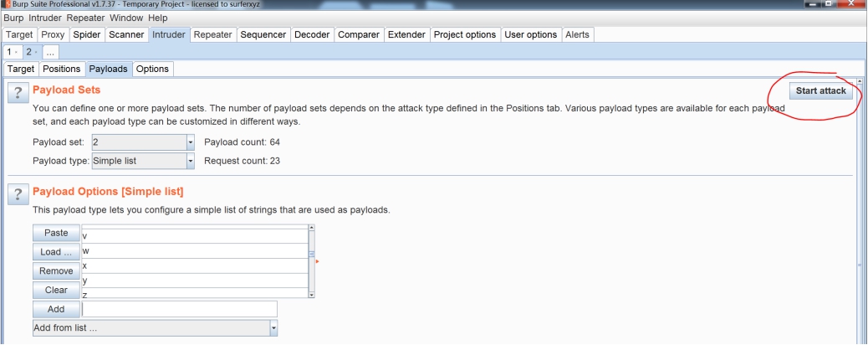Switch to the Proxy tab
The height and width of the screenshot is (345, 868).
(x=54, y=34)
